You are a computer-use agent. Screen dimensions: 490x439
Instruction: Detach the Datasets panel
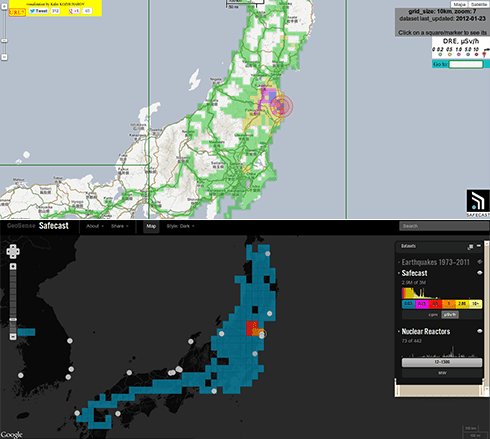click(x=470, y=247)
